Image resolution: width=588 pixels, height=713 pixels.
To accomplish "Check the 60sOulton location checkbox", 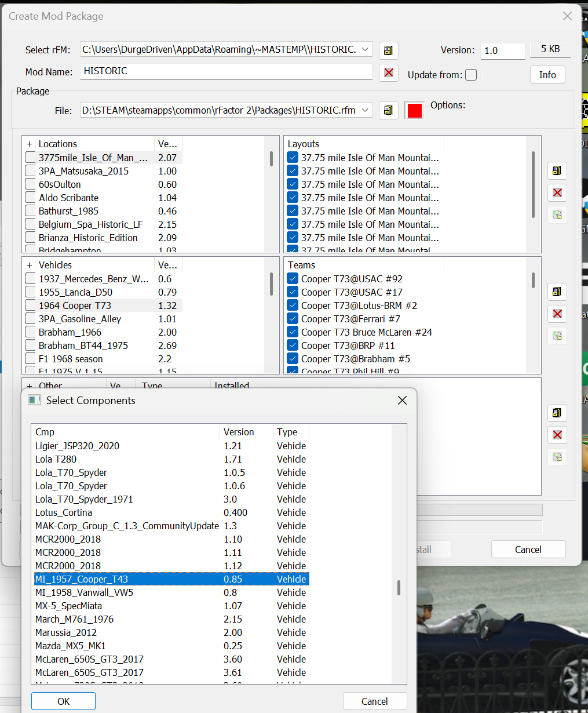I will 31,184.
